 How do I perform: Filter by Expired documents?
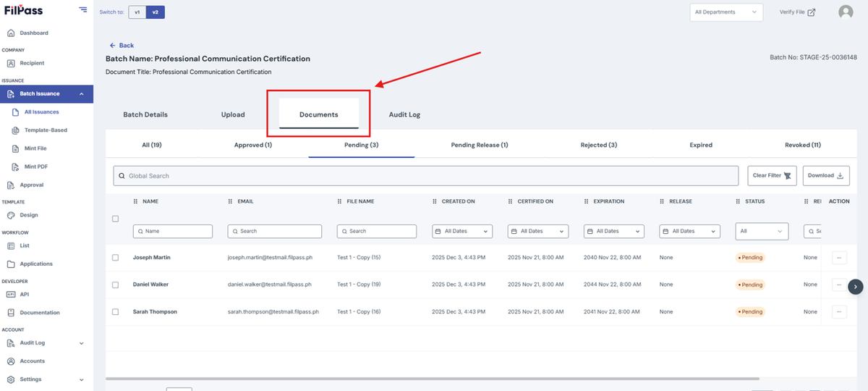[701, 145]
